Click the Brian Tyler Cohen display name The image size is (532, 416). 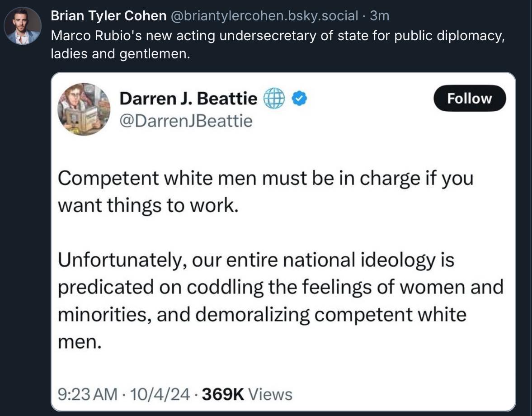pos(108,16)
